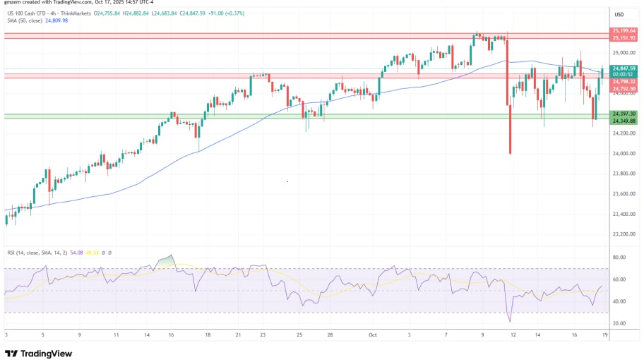The image size is (644, 362).
Task: Click the TradingView logo at bottom left
Action: click(x=37, y=353)
